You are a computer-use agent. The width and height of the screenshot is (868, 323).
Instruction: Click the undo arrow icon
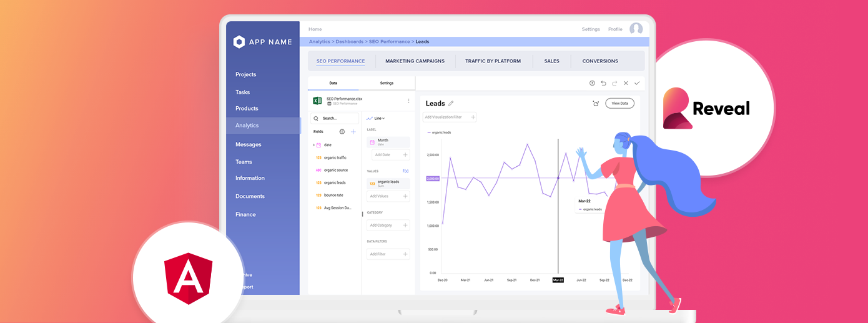pyautogui.click(x=603, y=83)
